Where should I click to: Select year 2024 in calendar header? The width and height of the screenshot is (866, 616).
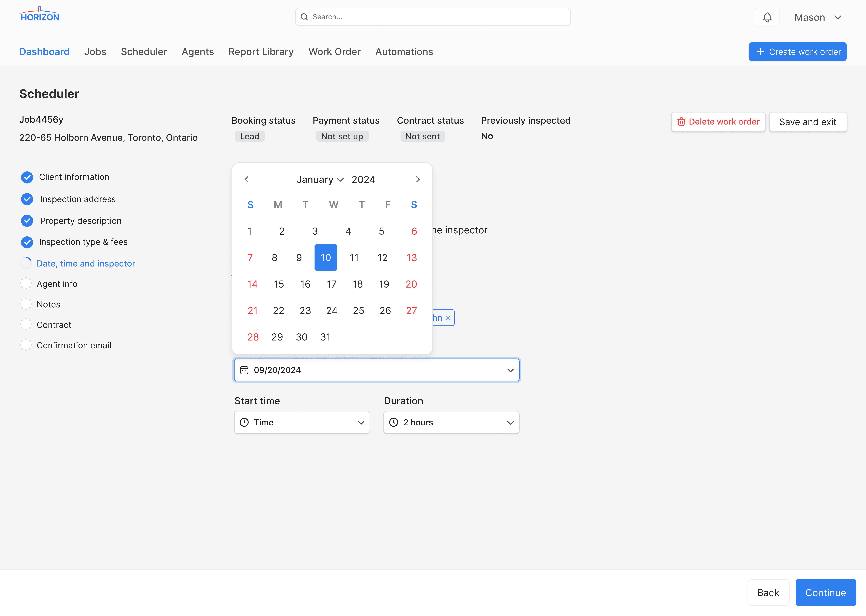tap(363, 179)
